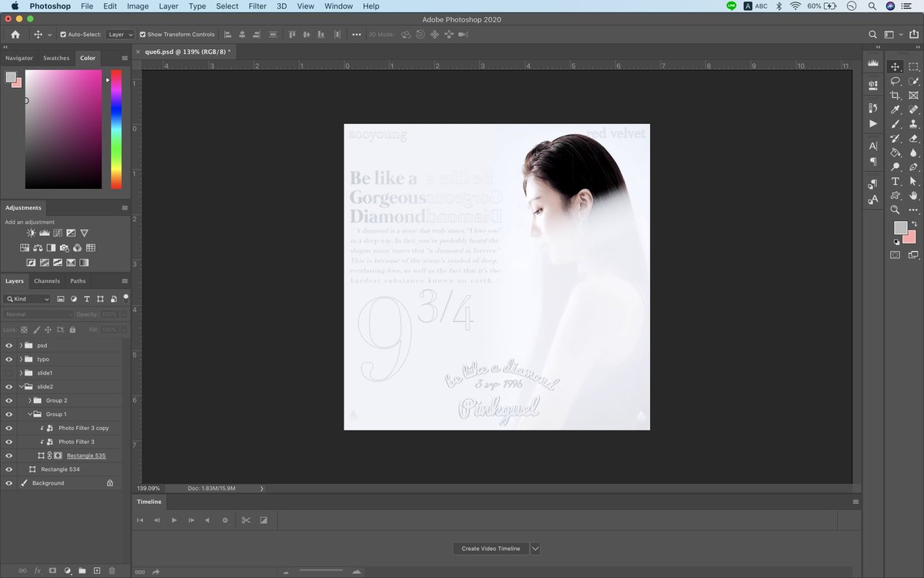Select the Rectangular Marquee tool

(x=913, y=67)
